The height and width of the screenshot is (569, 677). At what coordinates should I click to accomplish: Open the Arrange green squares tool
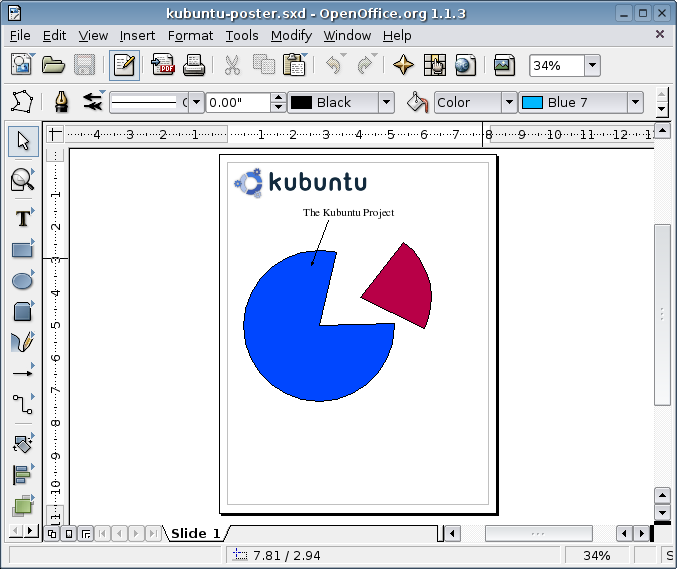pos(22,505)
